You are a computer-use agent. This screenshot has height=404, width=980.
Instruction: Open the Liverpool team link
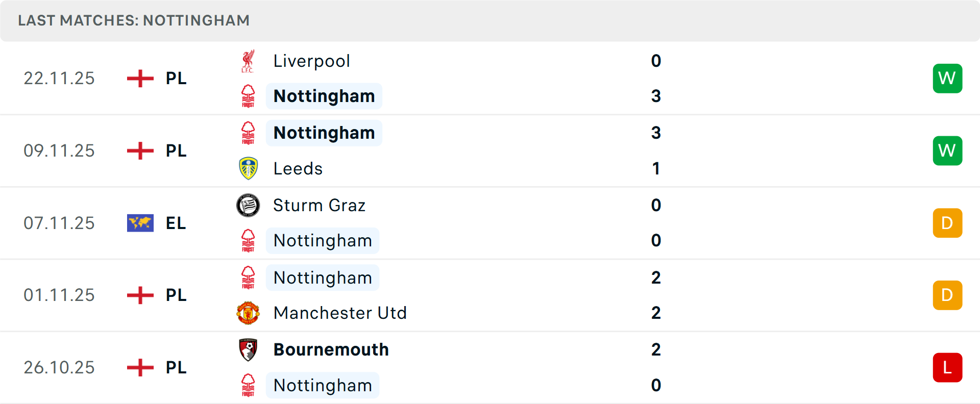(311, 61)
